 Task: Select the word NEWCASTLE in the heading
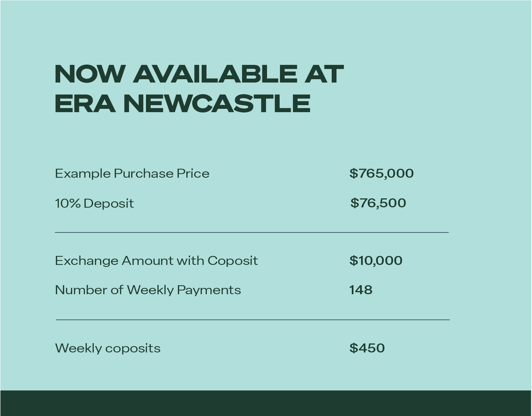[217, 103]
